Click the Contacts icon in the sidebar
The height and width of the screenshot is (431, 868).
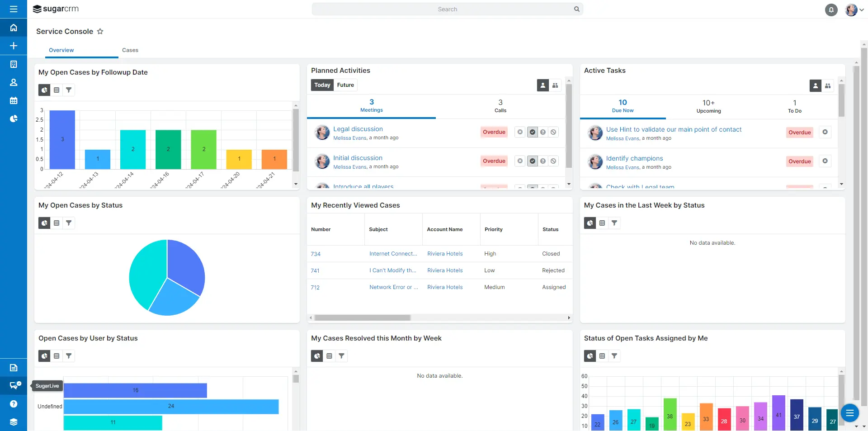pyautogui.click(x=14, y=82)
